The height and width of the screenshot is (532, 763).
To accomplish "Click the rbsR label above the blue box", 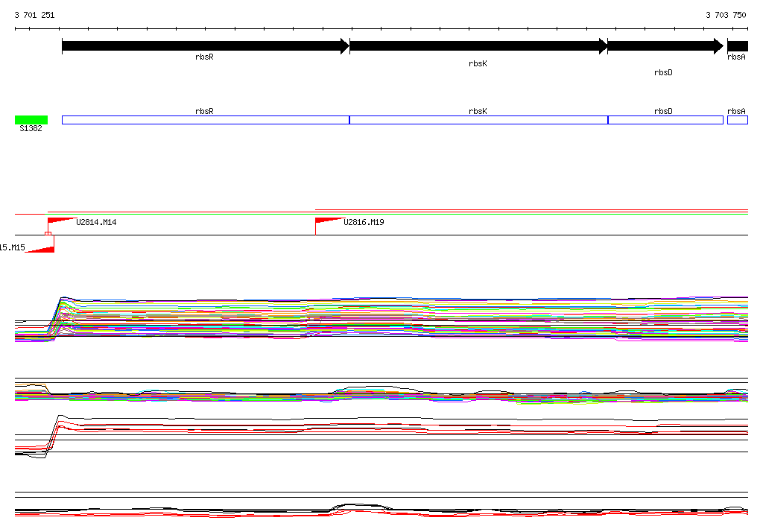I will click(204, 112).
